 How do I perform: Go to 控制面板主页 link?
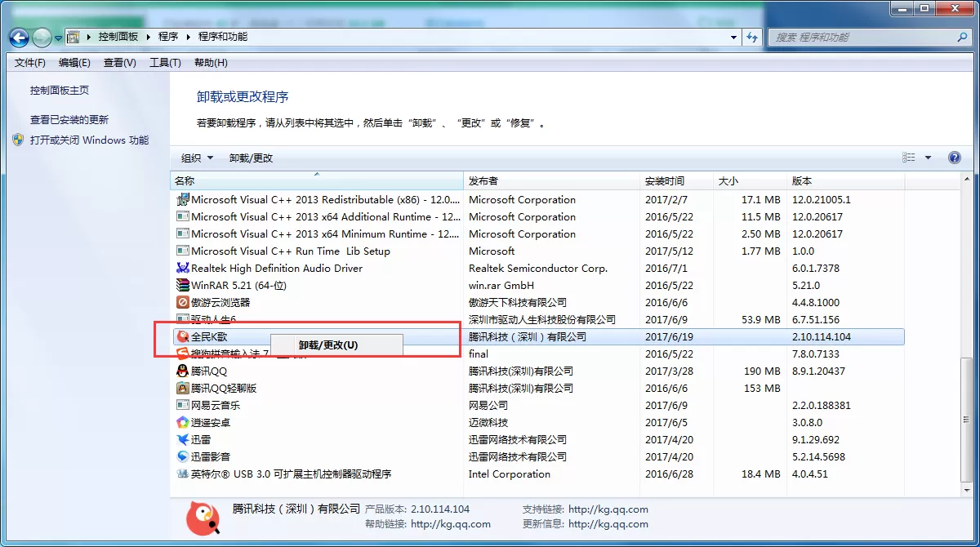coord(60,91)
